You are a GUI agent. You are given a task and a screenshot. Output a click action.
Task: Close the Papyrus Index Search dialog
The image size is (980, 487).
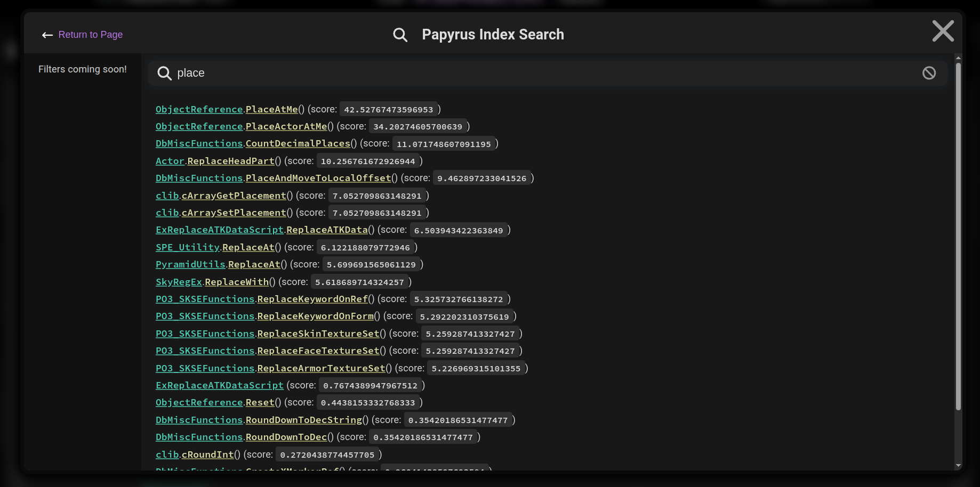pyautogui.click(x=943, y=31)
